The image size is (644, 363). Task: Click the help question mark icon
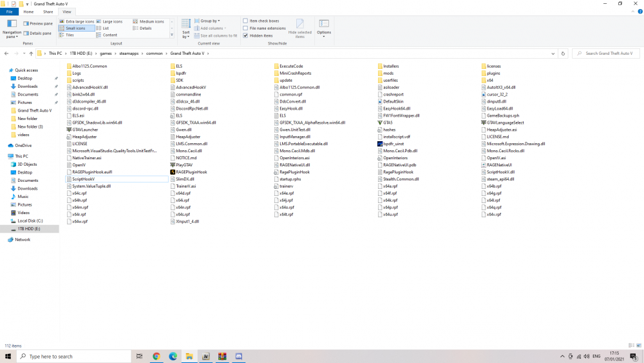pyautogui.click(x=640, y=12)
